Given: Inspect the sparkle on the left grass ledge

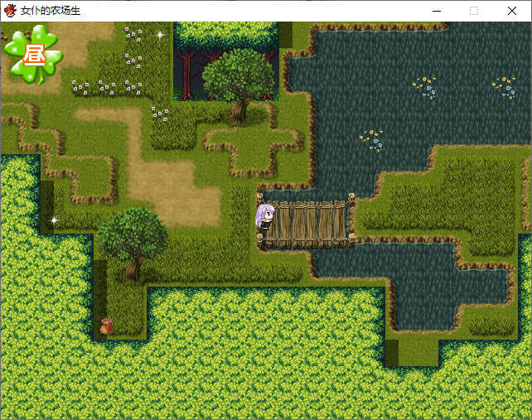Looking at the screenshot, I should coord(55,220).
